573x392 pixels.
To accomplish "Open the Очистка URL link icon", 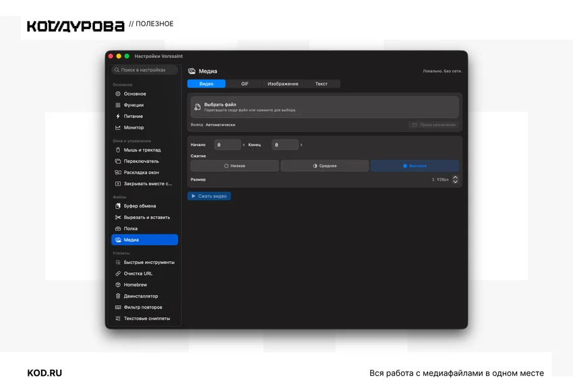I will (x=118, y=273).
